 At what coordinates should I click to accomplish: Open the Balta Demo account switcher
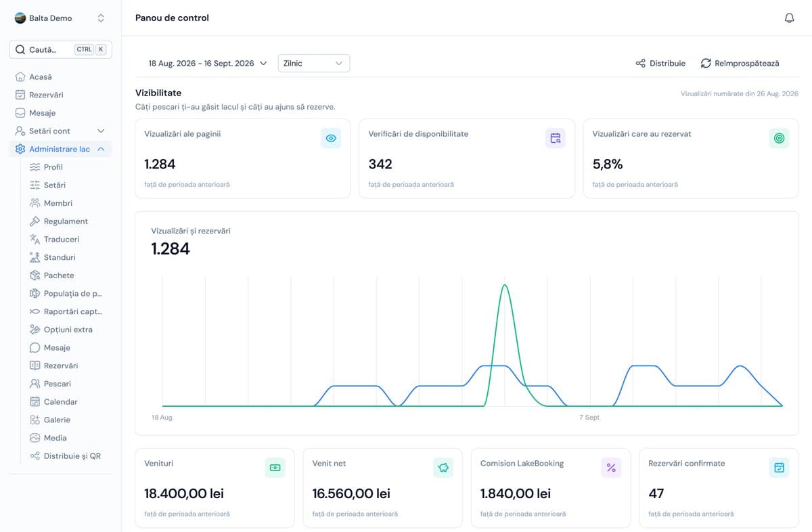tap(60, 18)
